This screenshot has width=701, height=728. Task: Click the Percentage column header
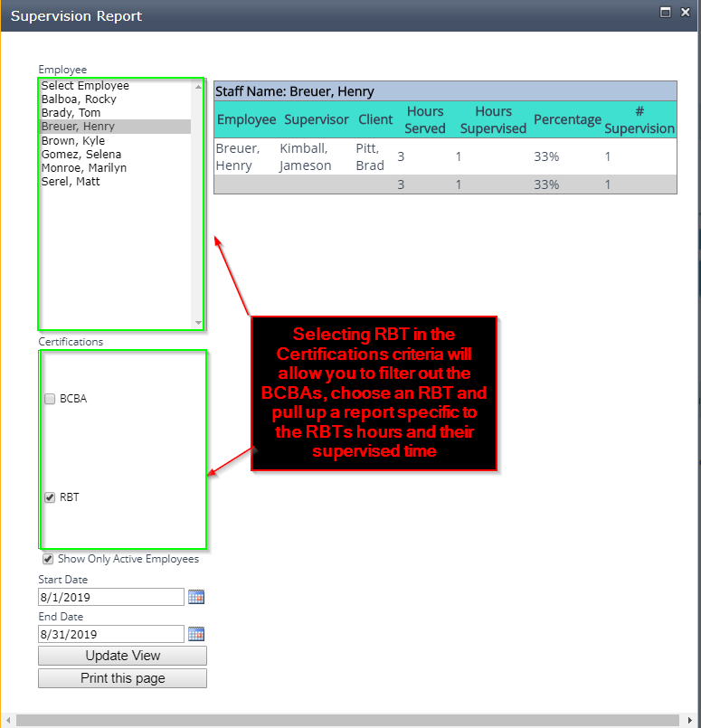[x=567, y=119]
